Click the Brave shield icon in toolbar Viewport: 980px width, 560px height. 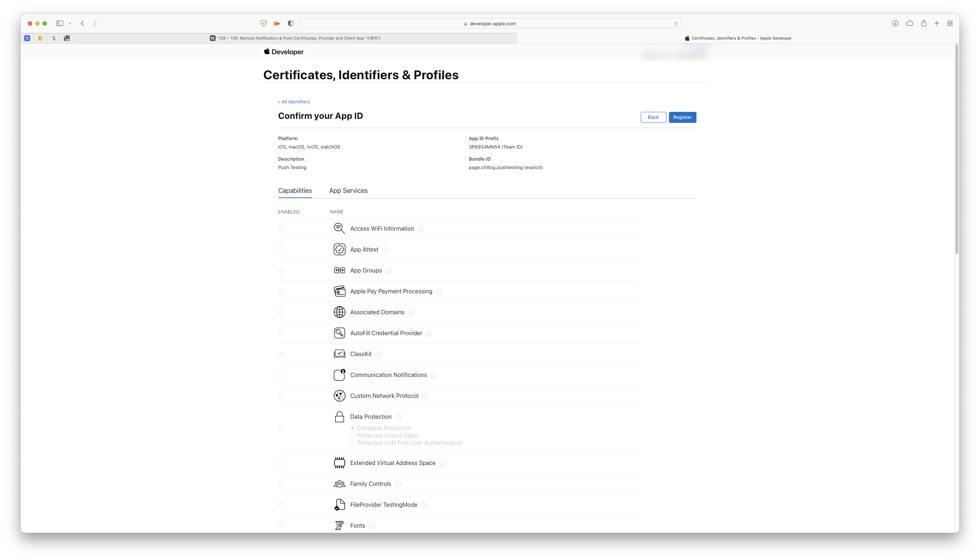(263, 23)
